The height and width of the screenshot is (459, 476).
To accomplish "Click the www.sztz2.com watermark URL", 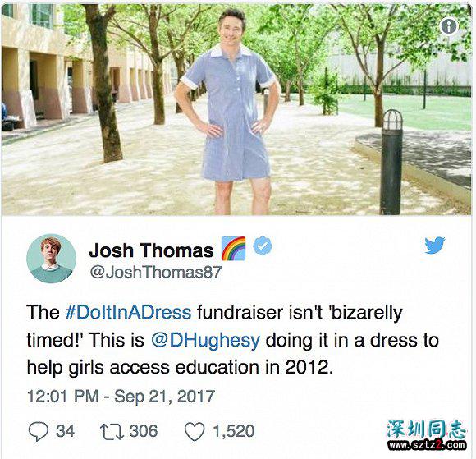I will click(428, 445).
